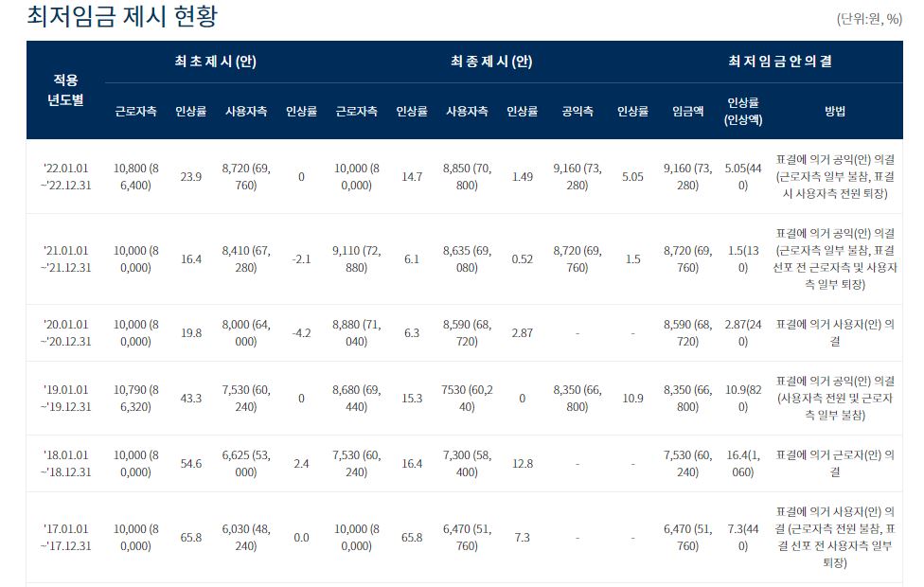This screenshot has width=924, height=587.
Task: Select the 최종제시(안) group header
Action: (491, 62)
